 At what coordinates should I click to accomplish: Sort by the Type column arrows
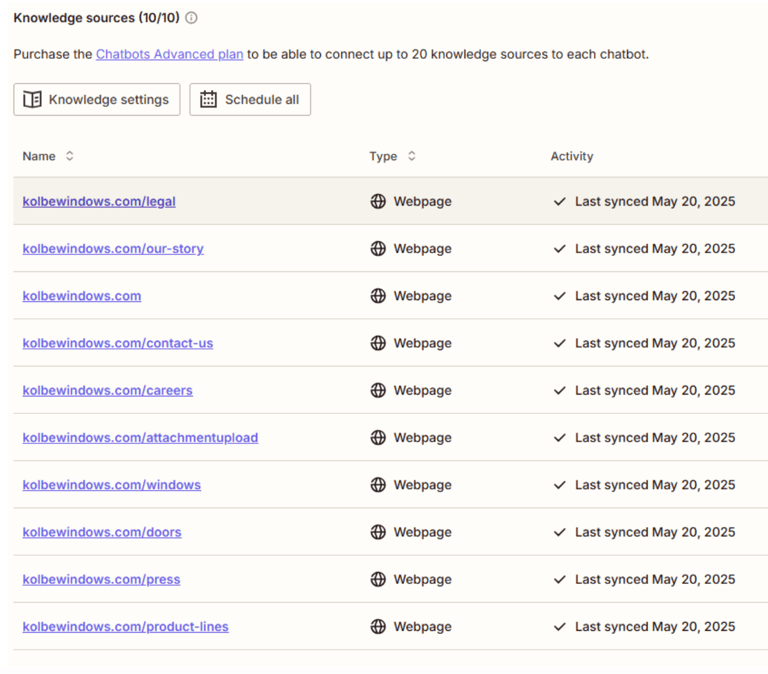(412, 156)
